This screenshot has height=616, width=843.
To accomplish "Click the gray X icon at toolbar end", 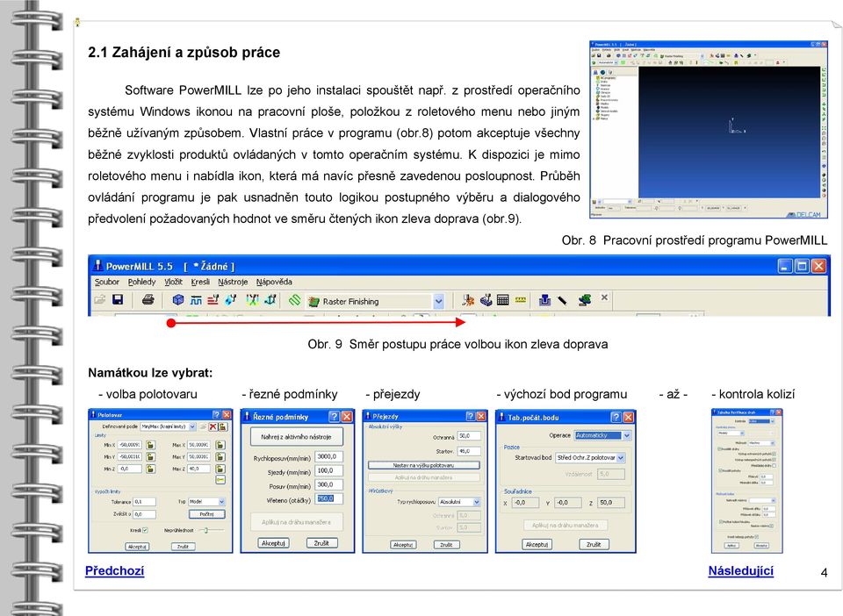I will (x=604, y=297).
